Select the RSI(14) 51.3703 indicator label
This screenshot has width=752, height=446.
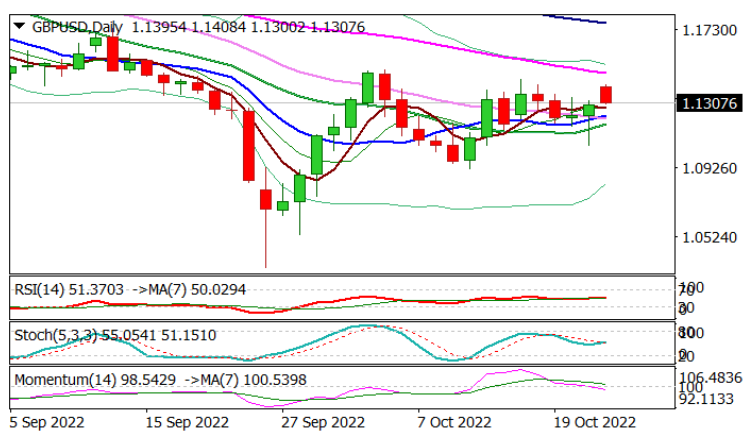pyautogui.click(x=69, y=290)
